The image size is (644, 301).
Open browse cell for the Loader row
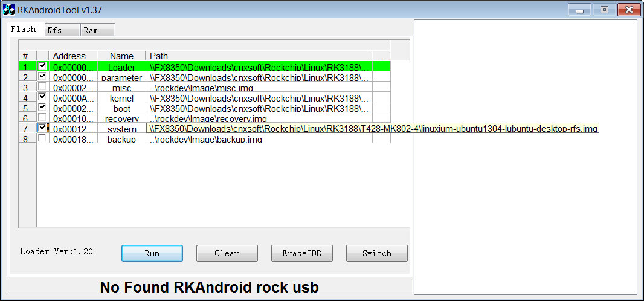pyautogui.click(x=381, y=66)
